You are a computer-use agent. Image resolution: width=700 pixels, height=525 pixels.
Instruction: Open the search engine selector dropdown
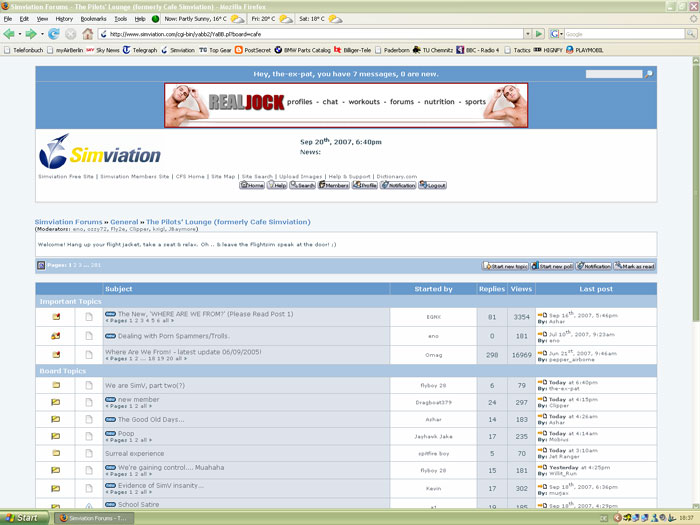557,33
